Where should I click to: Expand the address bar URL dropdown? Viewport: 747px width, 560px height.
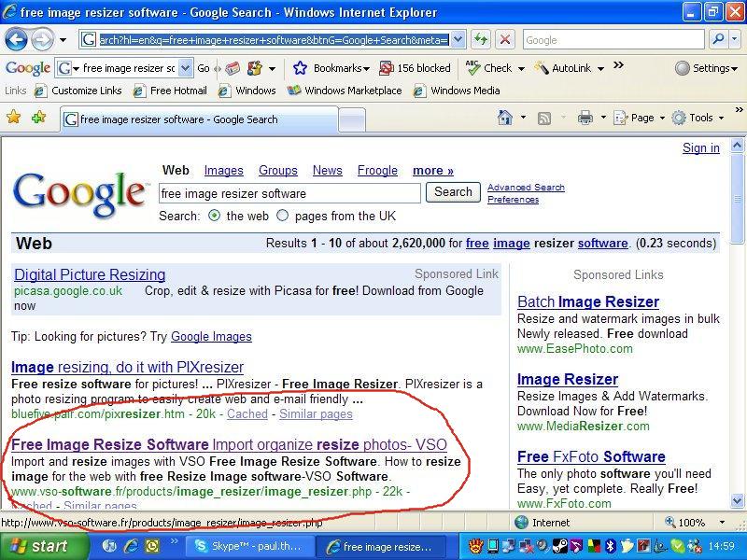point(458,39)
